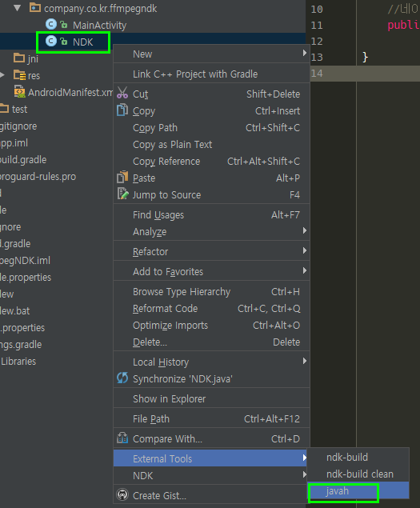The width and height of the screenshot is (420, 508).
Task: Click the company.co.kr.ffmpegndk package icon
Action: click(35, 7)
